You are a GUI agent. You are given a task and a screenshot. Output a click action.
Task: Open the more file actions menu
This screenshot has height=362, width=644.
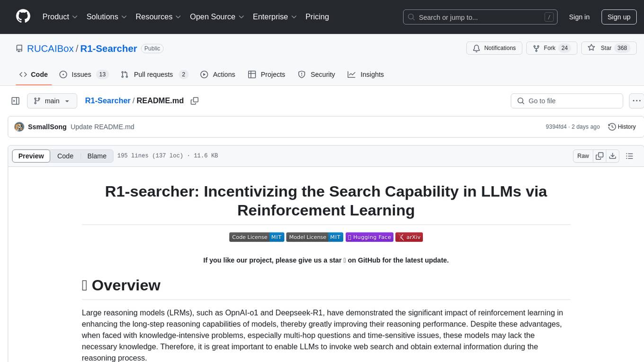pos(636,101)
